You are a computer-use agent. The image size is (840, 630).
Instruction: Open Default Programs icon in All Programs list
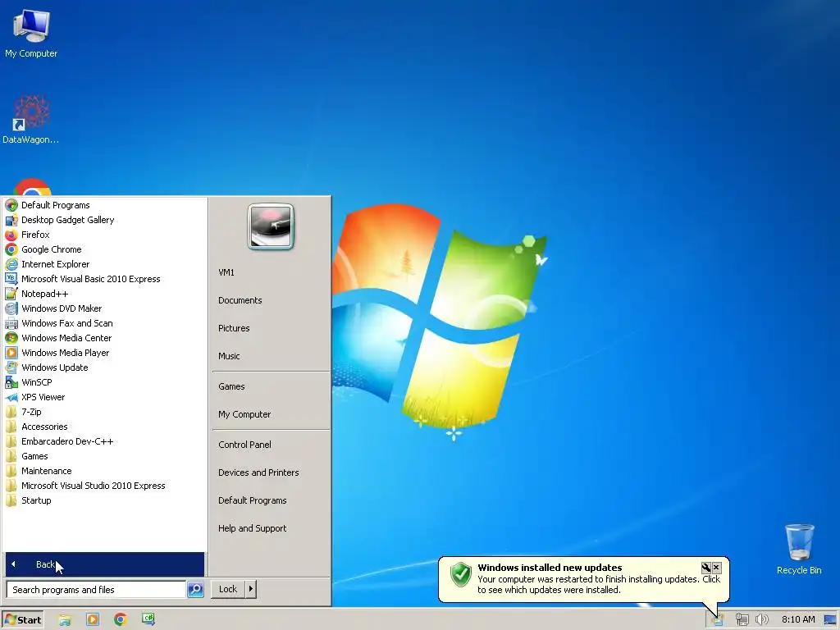click(11, 205)
